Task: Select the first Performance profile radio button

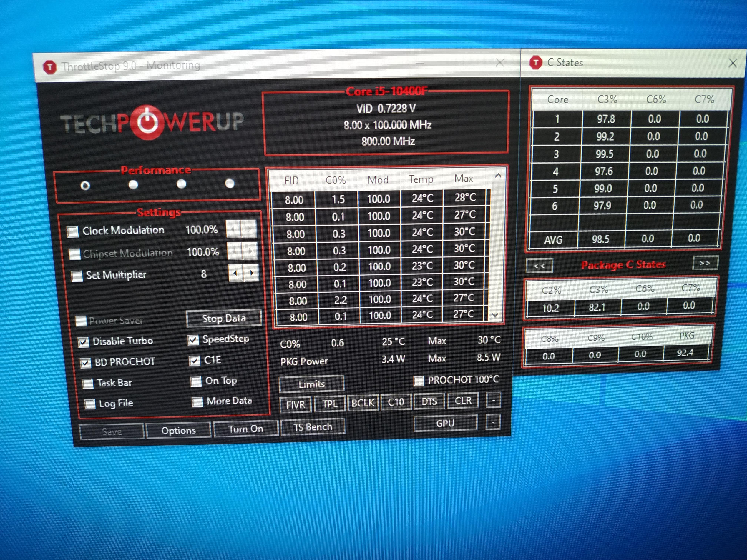Action: click(85, 186)
